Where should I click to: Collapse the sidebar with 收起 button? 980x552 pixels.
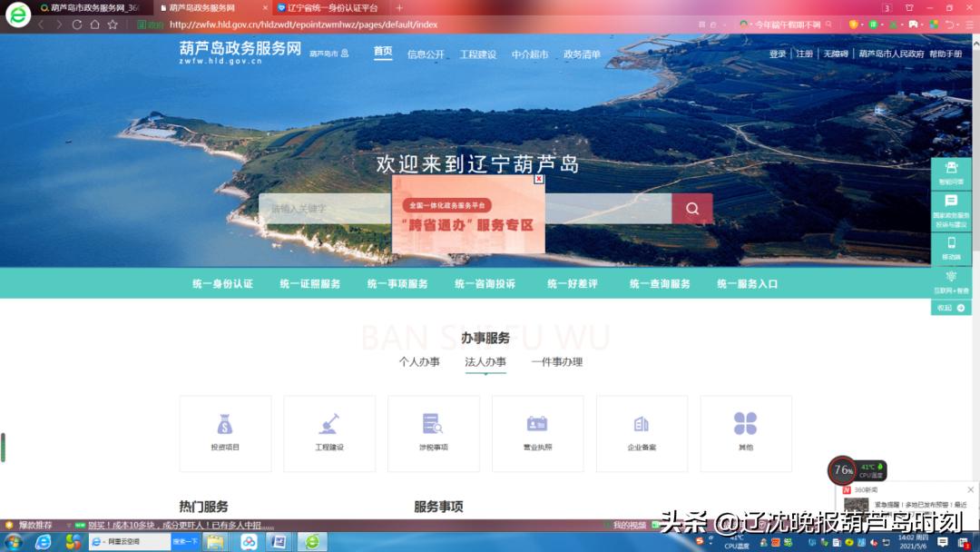tap(951, 308)
